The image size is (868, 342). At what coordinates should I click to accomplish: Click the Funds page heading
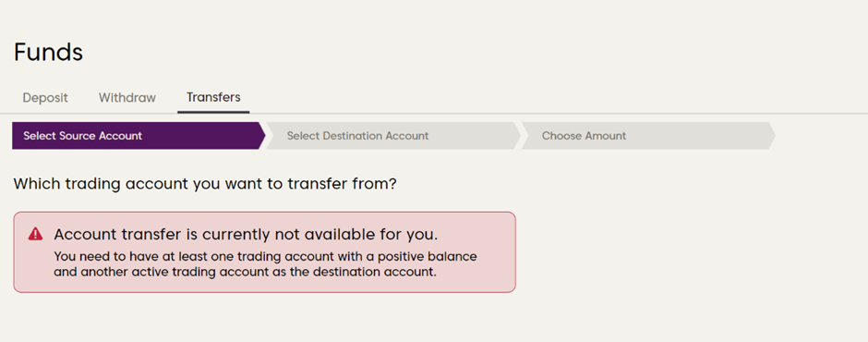click(48, 53)
